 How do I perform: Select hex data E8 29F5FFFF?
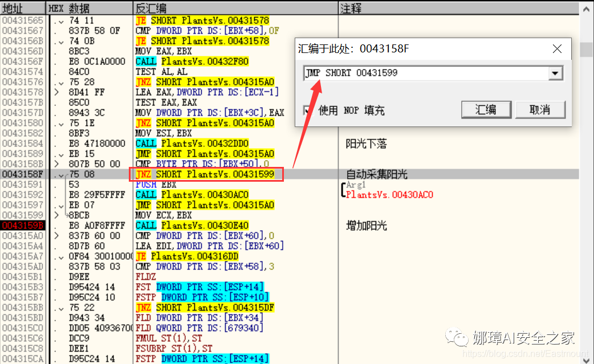[97, 195]
